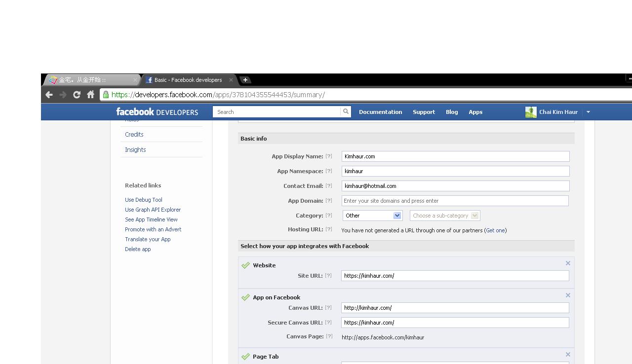Click the Delete app link
Image resolution: width=632 pixels, height=364 pixels.
tap(138, 249)
